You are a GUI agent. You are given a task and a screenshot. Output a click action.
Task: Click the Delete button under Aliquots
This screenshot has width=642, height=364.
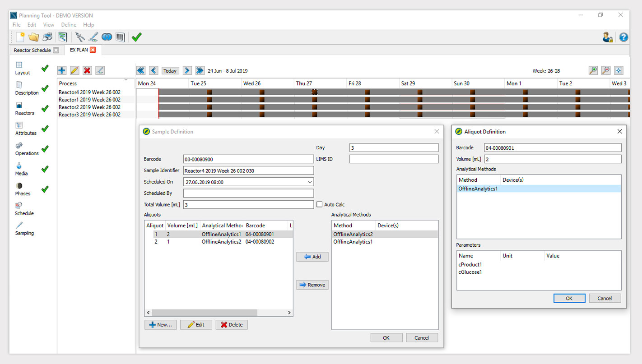click(x=232, y=324)
